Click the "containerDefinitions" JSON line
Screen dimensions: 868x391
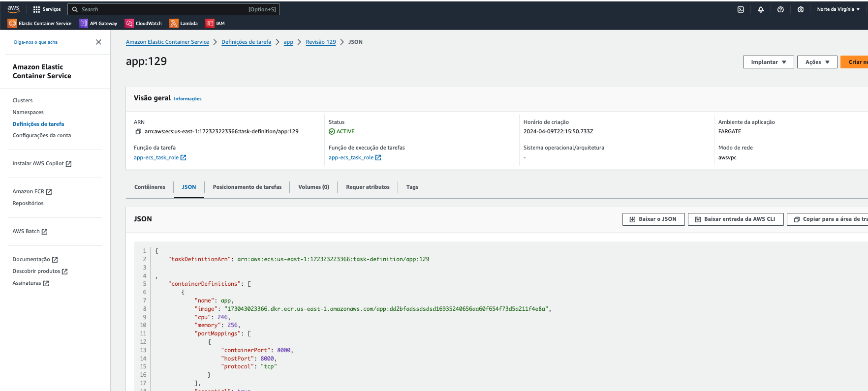[210, 284]
